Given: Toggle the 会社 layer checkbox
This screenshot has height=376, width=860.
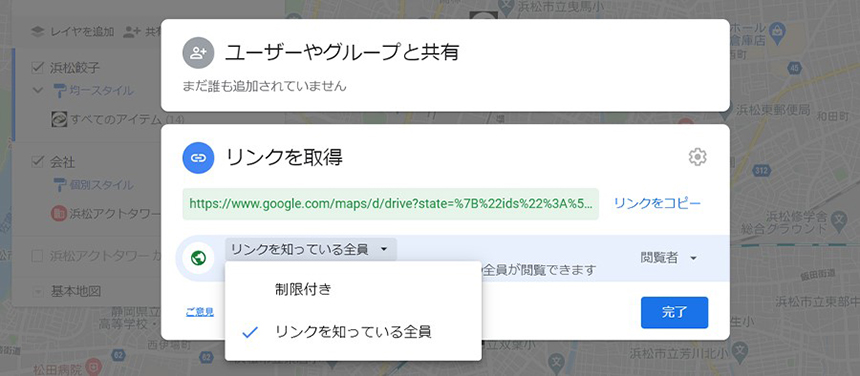Looking at the screenshot, I should (38, 162).
